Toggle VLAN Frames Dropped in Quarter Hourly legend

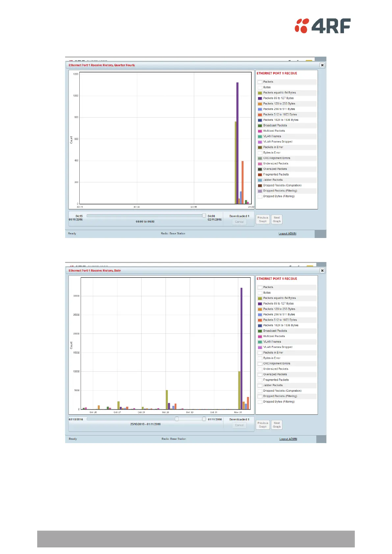[260, 142]
